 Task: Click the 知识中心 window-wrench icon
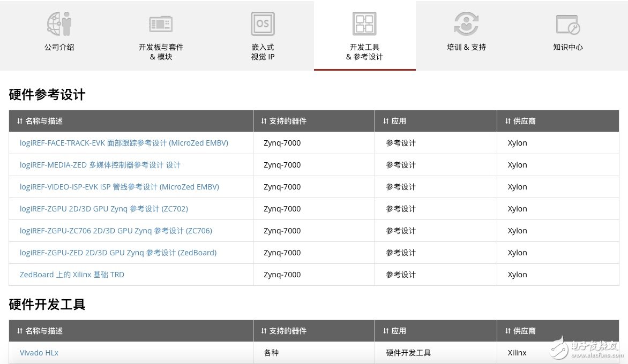coord(568,25)
